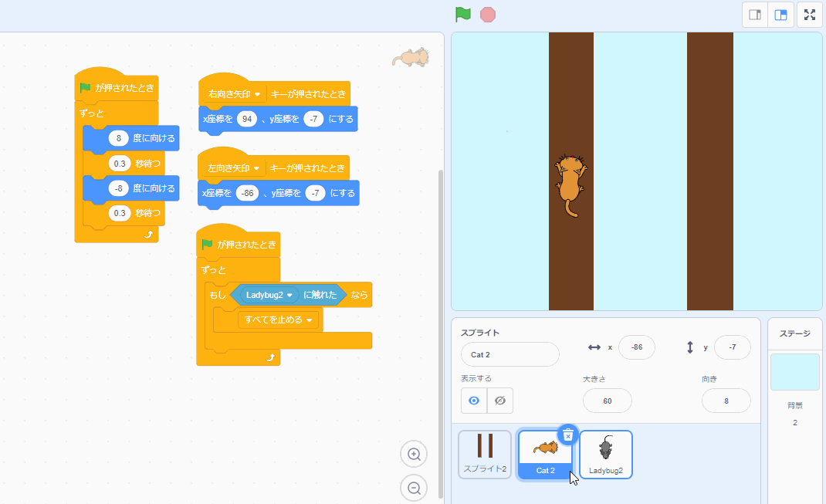The width and height of the screenshot is (826, 504).
Task: Zoom out on the code workspace
Action: (414, 488)
